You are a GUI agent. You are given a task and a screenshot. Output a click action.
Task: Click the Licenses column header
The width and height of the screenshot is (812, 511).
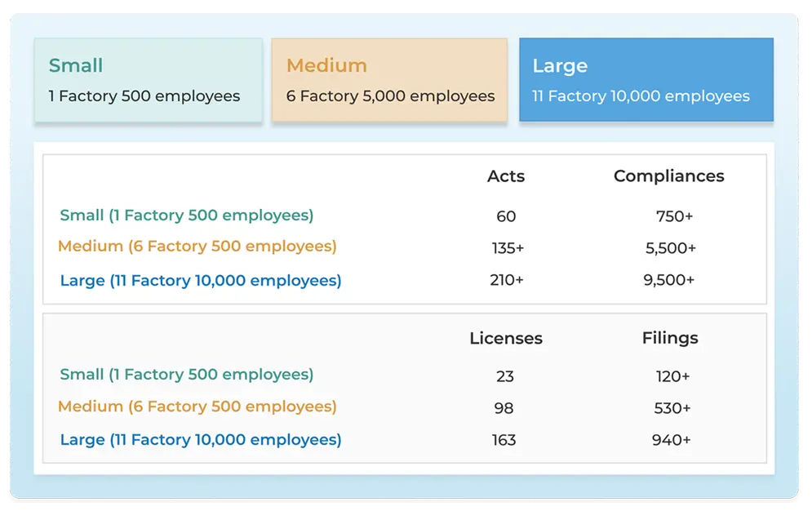pos(506,338)
